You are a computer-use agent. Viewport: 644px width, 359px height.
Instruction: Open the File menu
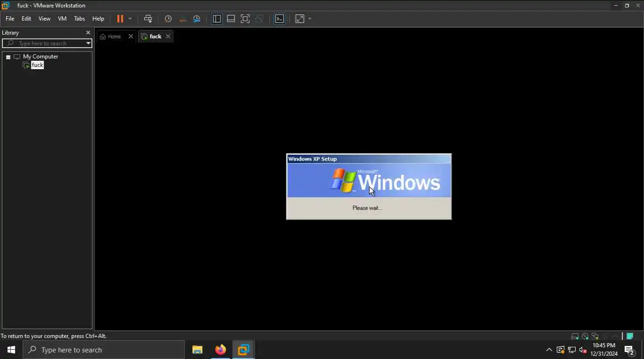(x=10, y=19)
